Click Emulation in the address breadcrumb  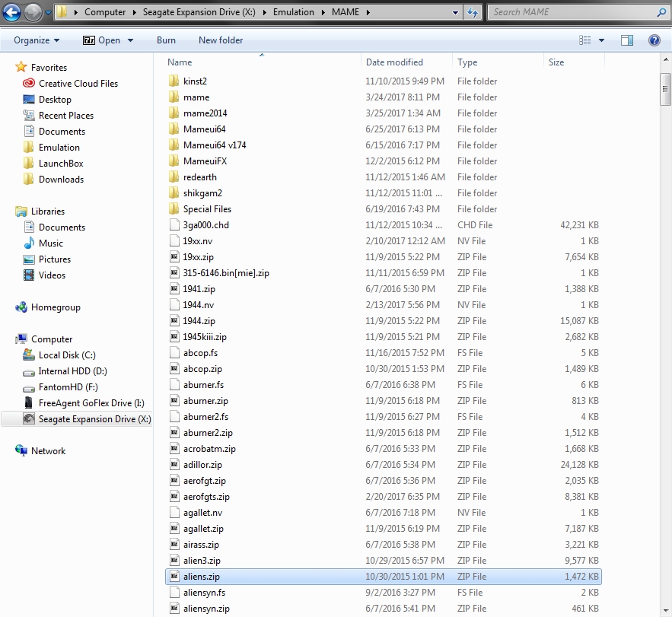294,12
